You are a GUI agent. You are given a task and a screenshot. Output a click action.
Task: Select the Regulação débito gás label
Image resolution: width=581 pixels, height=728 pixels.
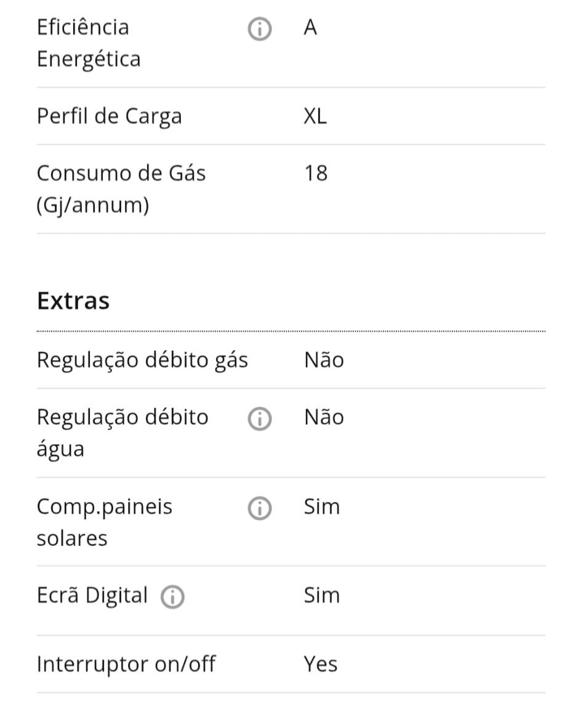click(142, 360)
